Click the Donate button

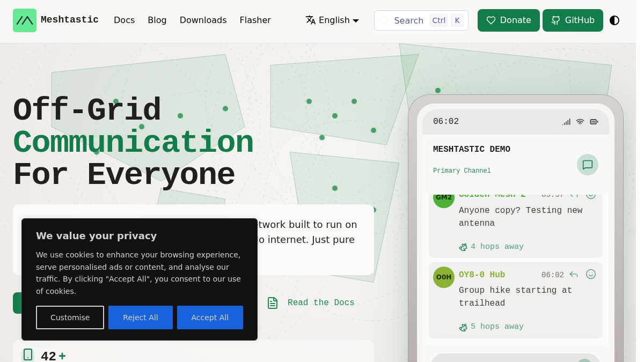pos(509,20)
